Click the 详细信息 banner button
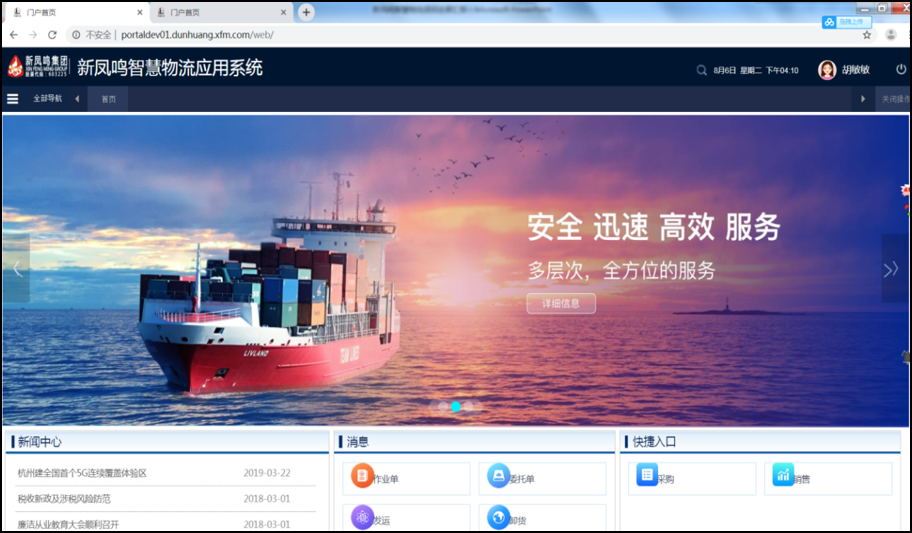Screen dimensions: 912x533 click(x=561, y=303)
